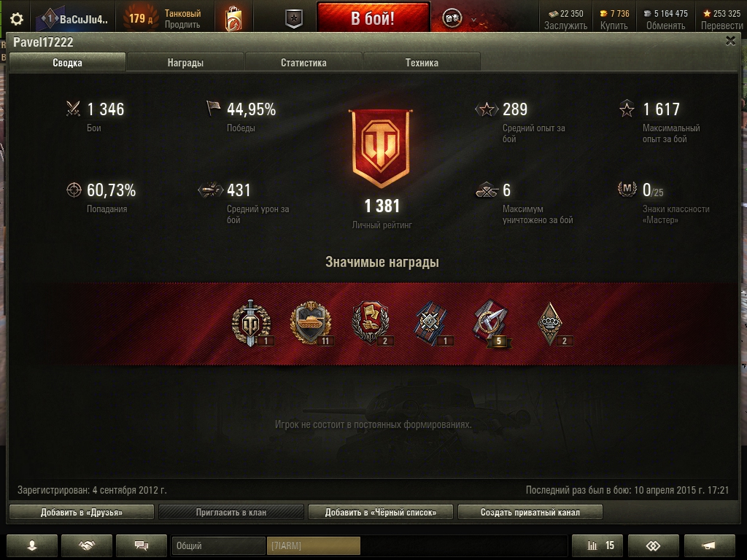
Task: Open the Техника tab
Action: [x=422, y=63]
